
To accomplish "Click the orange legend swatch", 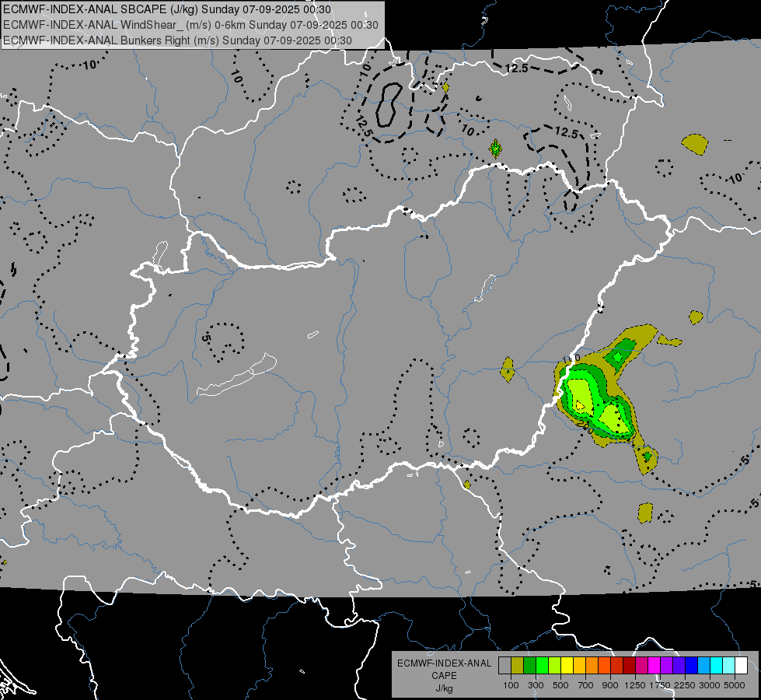I will [x=592, y=665].
